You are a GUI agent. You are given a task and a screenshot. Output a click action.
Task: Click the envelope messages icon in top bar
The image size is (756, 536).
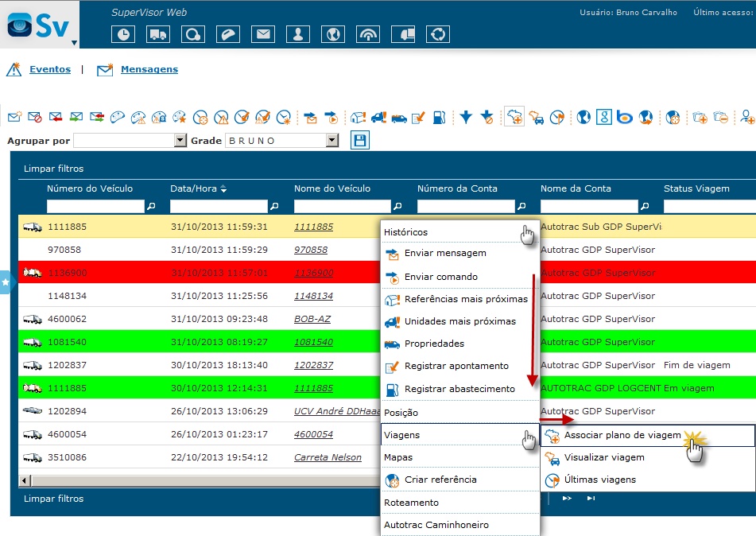[x=263, y=34]
